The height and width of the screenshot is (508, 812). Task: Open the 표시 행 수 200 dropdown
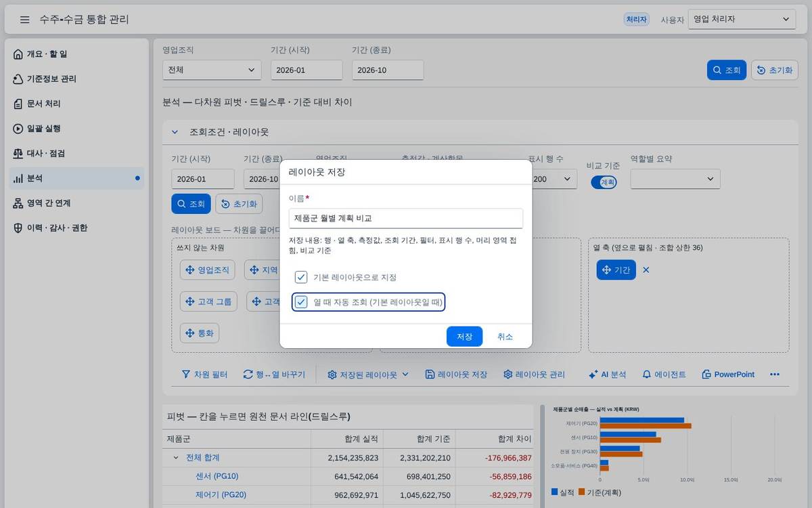[555, 179]
